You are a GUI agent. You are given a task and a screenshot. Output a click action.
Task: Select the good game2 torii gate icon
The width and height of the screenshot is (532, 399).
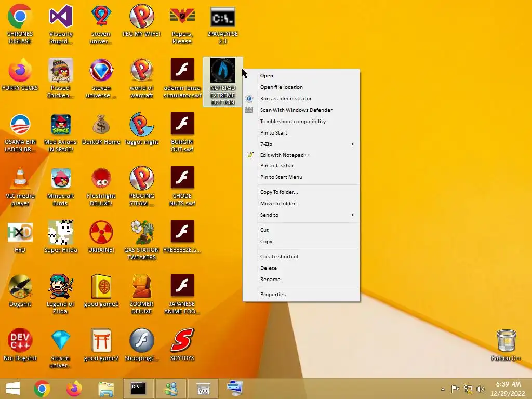(101, 345)
